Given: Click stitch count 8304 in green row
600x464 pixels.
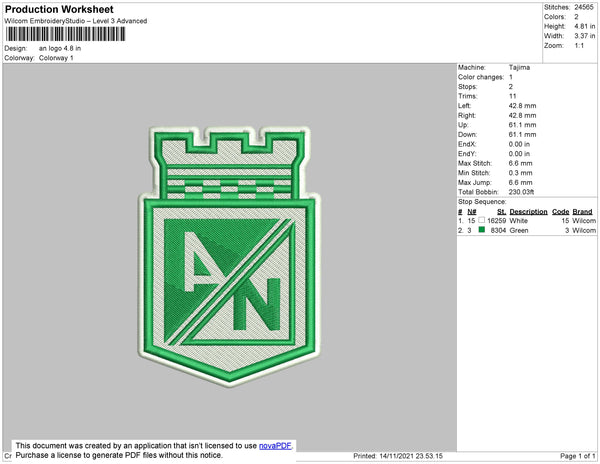Looking at the screenshot, I should click(498, 230).
